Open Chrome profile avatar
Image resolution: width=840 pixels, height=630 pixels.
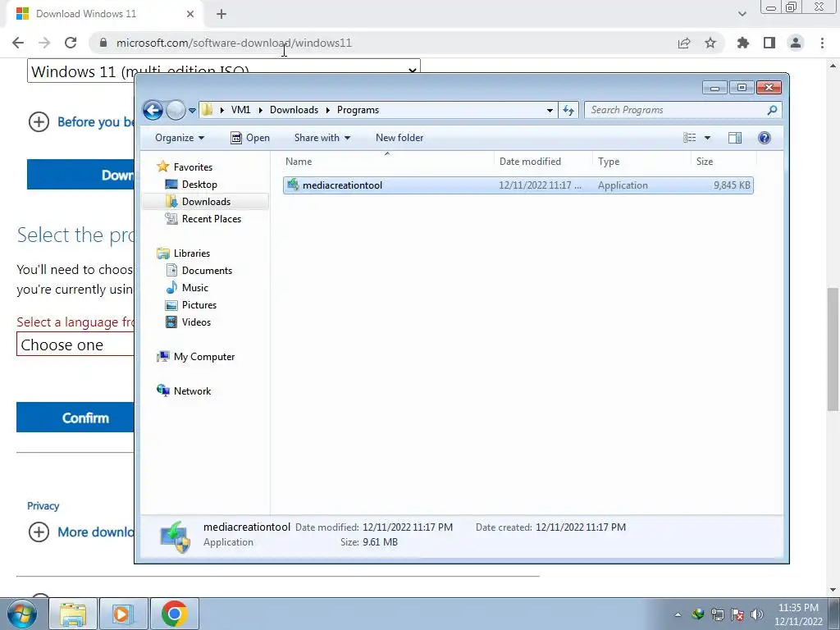click(x=796, y=43)
